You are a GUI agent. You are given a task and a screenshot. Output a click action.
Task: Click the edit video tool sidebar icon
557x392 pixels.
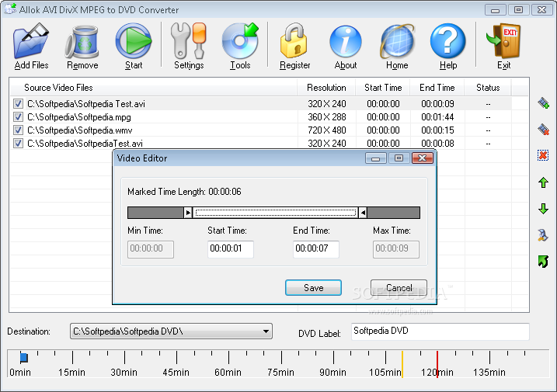[x=543, y=235]
